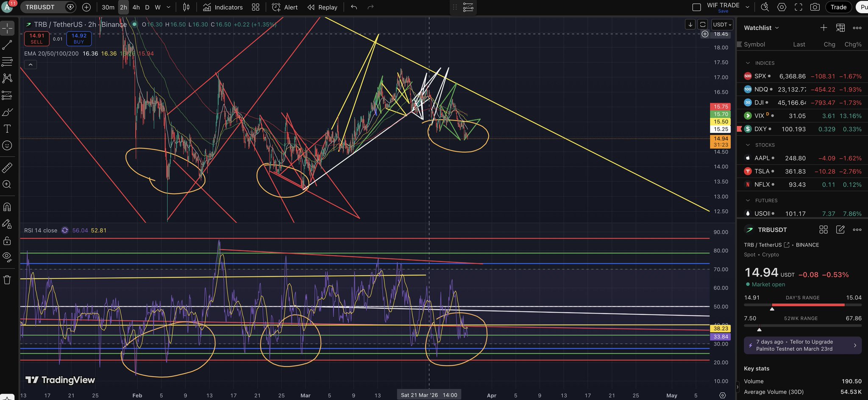Toggle stay in drawing mode
The image size is (868, 400).
(x=7, y=224)
